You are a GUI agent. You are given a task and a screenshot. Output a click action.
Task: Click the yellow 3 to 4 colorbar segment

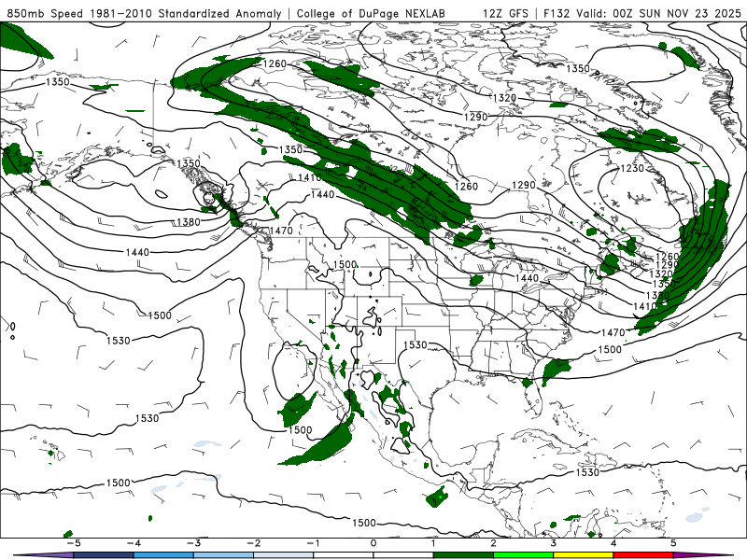coord(583,555)
